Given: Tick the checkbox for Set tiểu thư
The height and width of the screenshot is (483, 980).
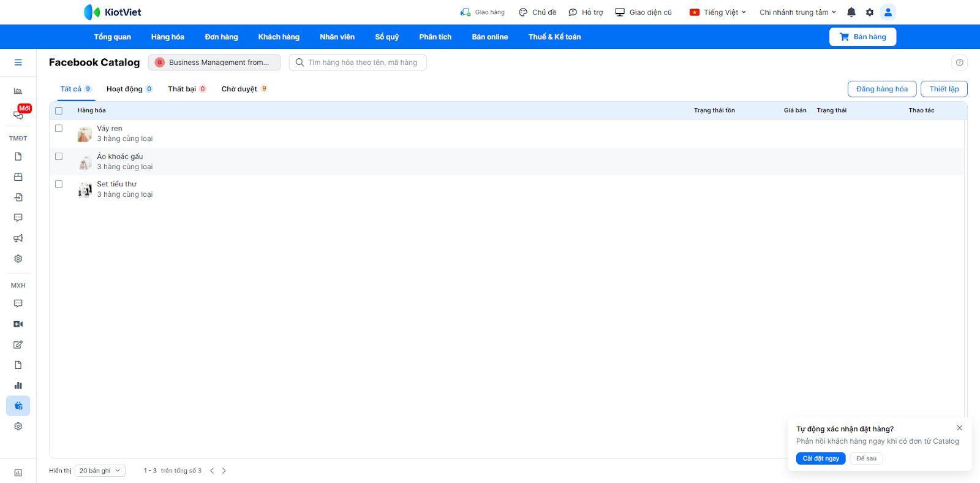Looking at the screenshot, I should tap(59, 184).
